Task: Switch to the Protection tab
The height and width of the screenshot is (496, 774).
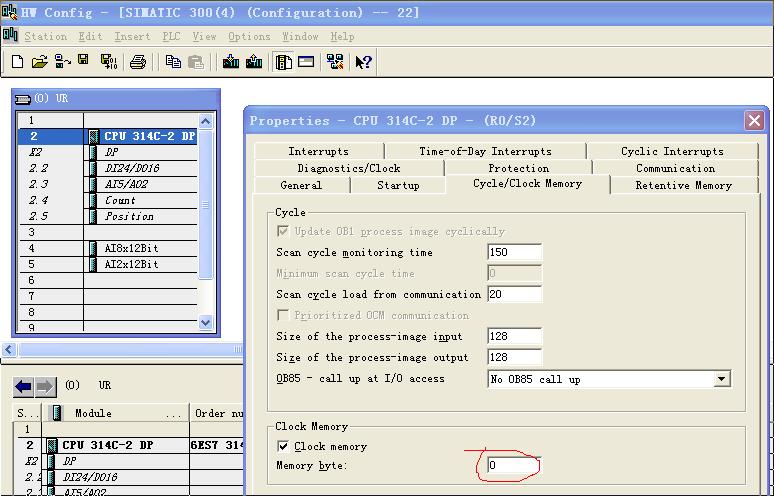Action: pos(518,168)
